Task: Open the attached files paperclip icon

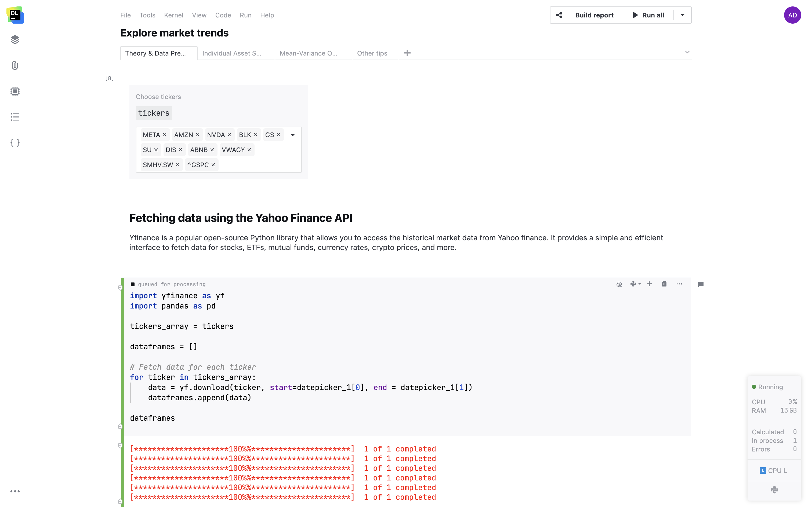Action: [x=15, y=65]
